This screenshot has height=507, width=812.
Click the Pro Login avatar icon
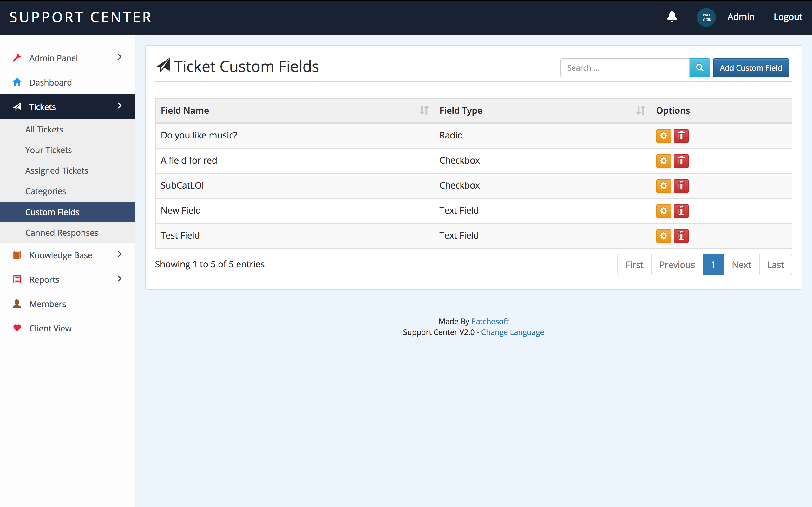[706, 17]
